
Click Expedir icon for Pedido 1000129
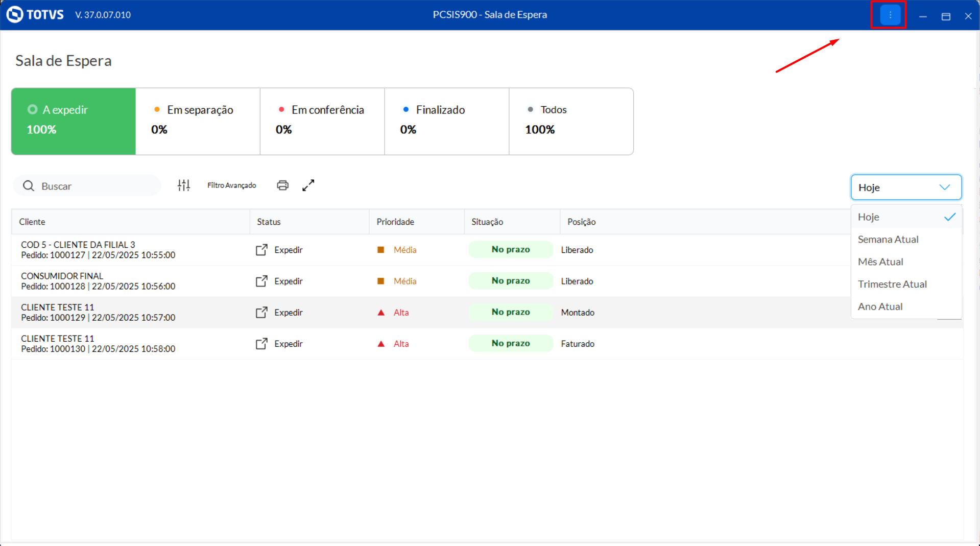pyautogui.click(x=261, y=313)
